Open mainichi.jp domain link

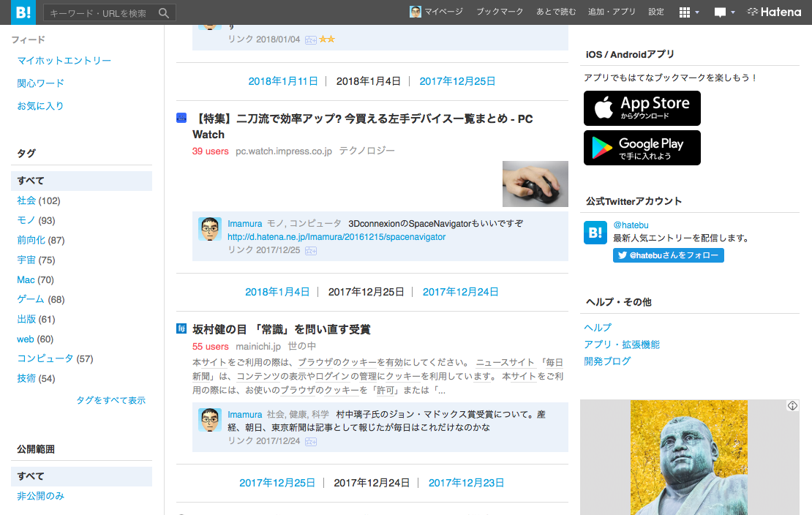[x=258, y=347]
